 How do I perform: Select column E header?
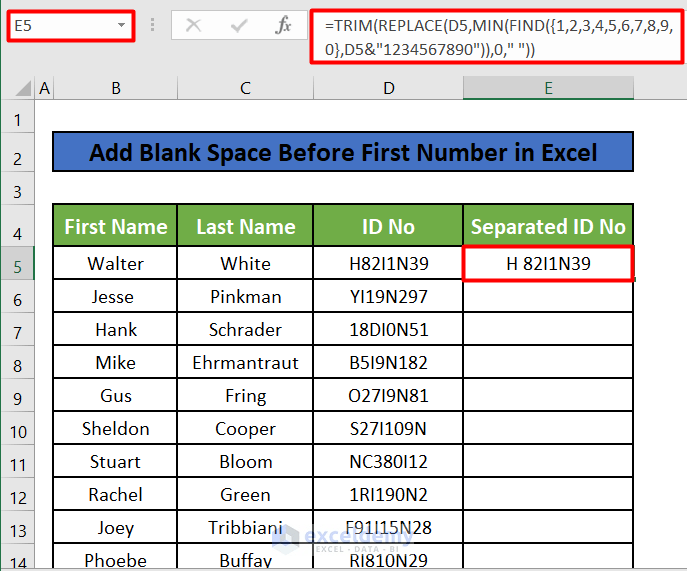pyautogui.click(x=548, y=88)
